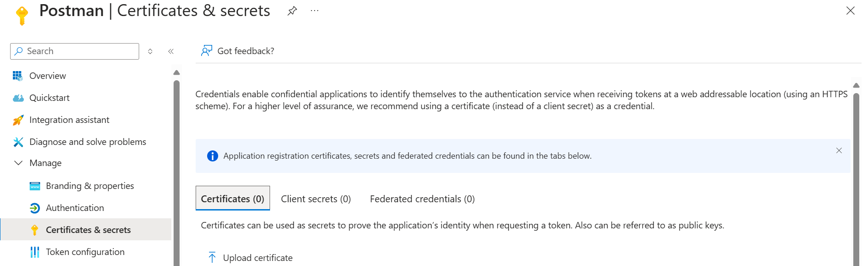This screenshot has width=868, height=266.
Task: Click the Authentication arrow icon
Action: [35, 208]
